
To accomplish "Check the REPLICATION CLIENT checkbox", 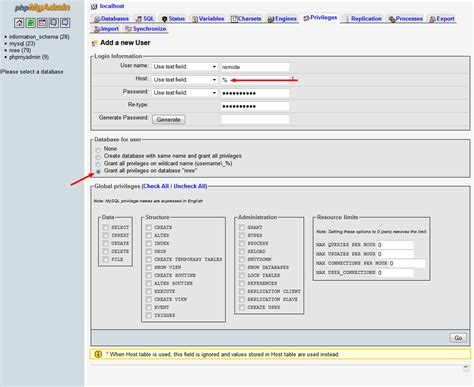I will [242, 291].
